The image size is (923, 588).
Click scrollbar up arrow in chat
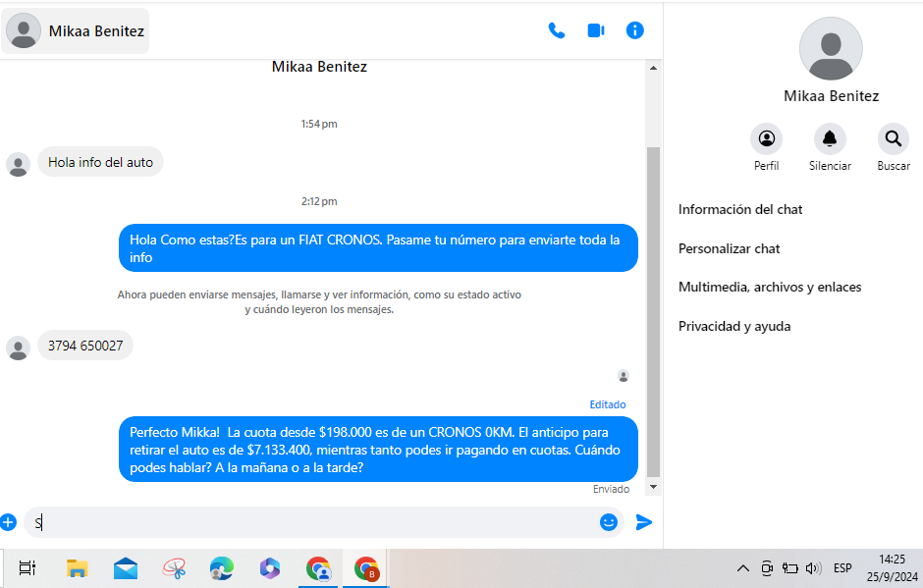pos(653,69)
